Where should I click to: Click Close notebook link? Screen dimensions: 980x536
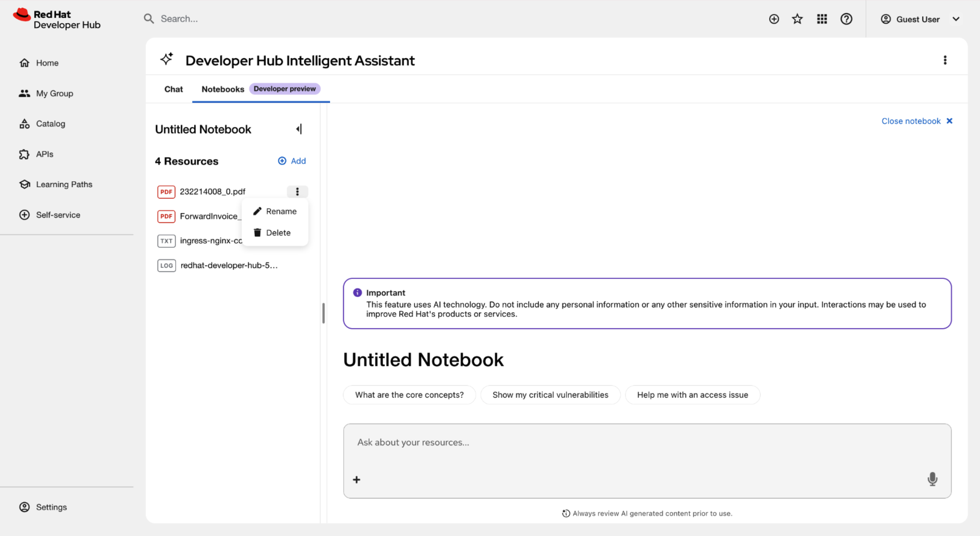[917, 121]
